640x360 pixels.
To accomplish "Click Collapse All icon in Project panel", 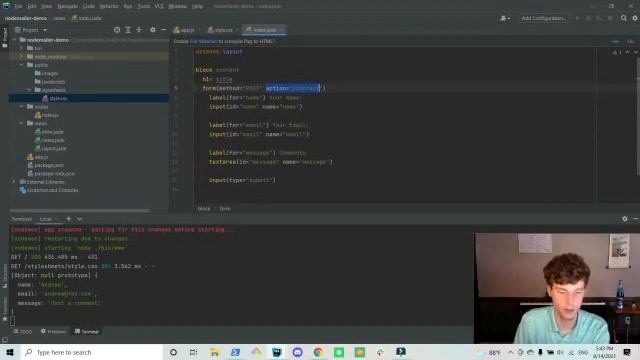I will click(139, 30).
